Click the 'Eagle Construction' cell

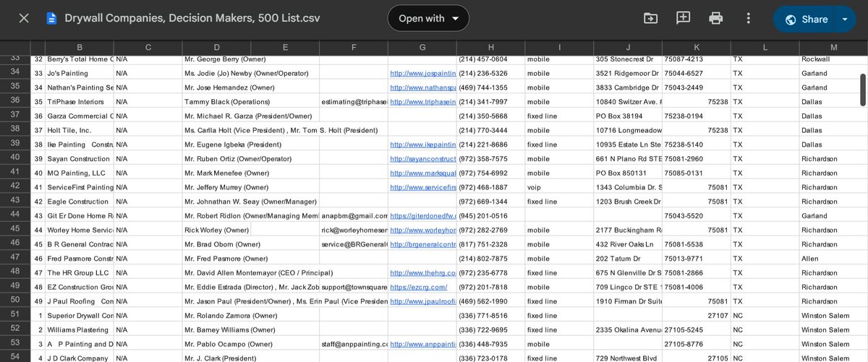point(80,202)
